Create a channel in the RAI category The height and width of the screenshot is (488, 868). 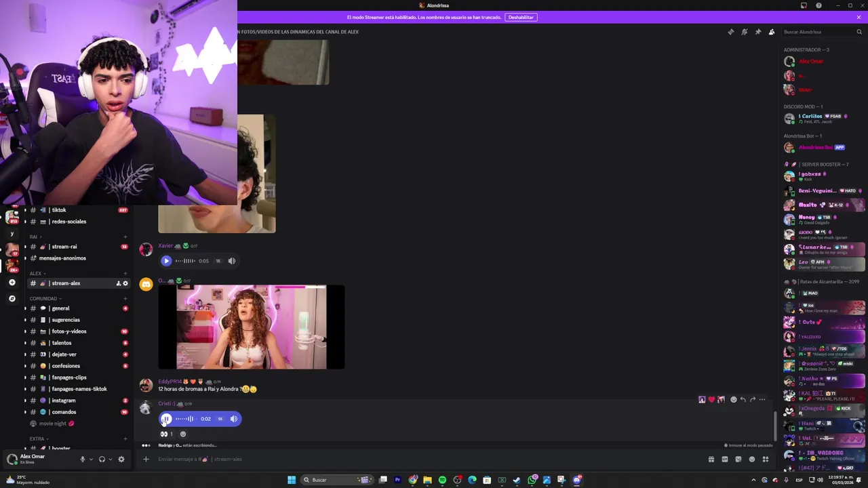125,237
